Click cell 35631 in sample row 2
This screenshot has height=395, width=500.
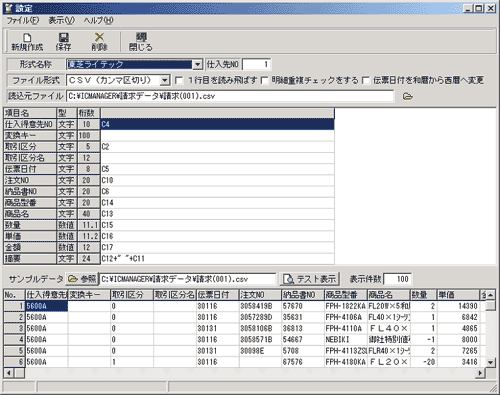point(303,317)
